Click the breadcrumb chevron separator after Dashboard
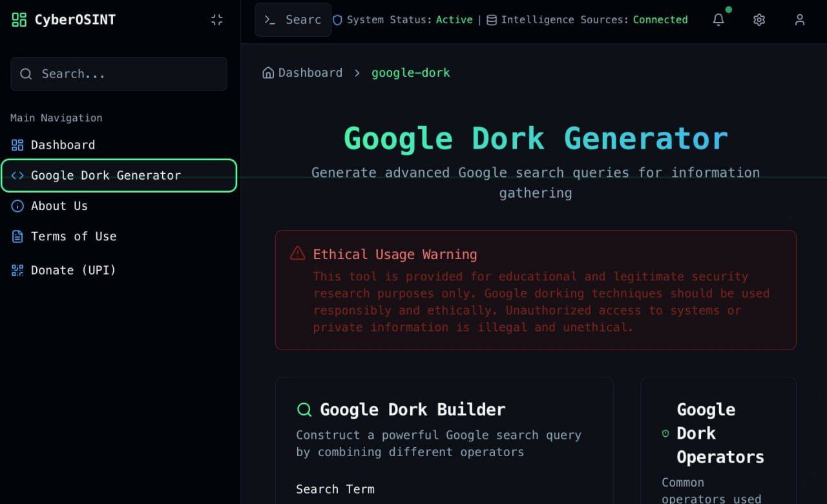 357,73
